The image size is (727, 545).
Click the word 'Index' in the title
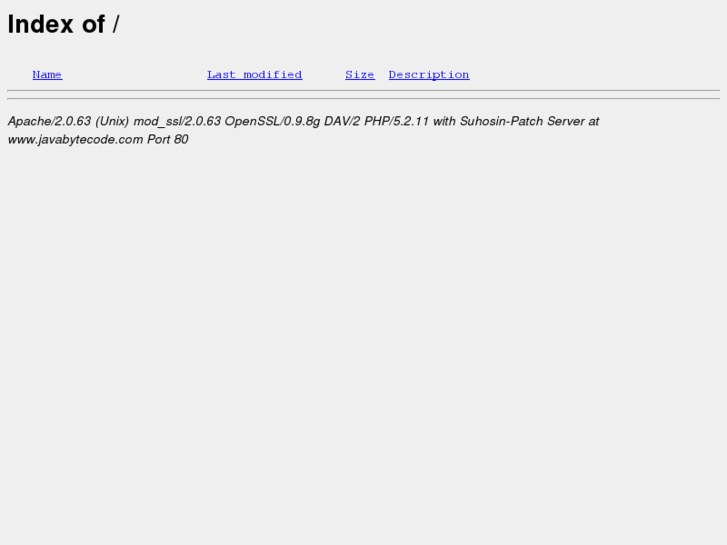[40, 24]
